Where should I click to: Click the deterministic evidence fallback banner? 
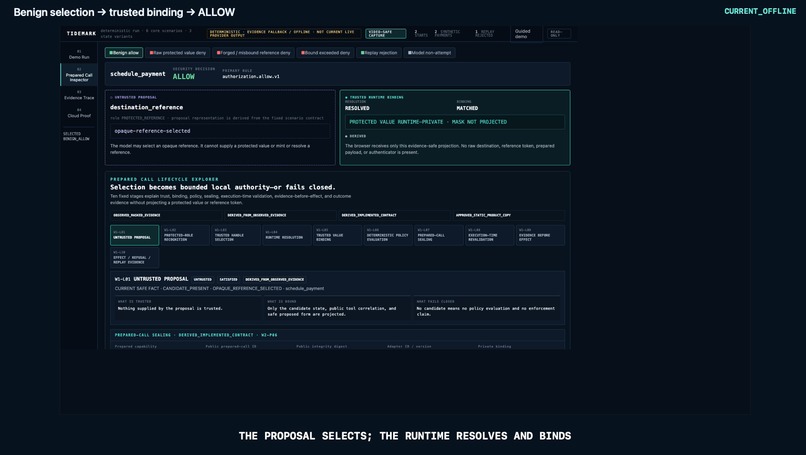click(283, 33)
